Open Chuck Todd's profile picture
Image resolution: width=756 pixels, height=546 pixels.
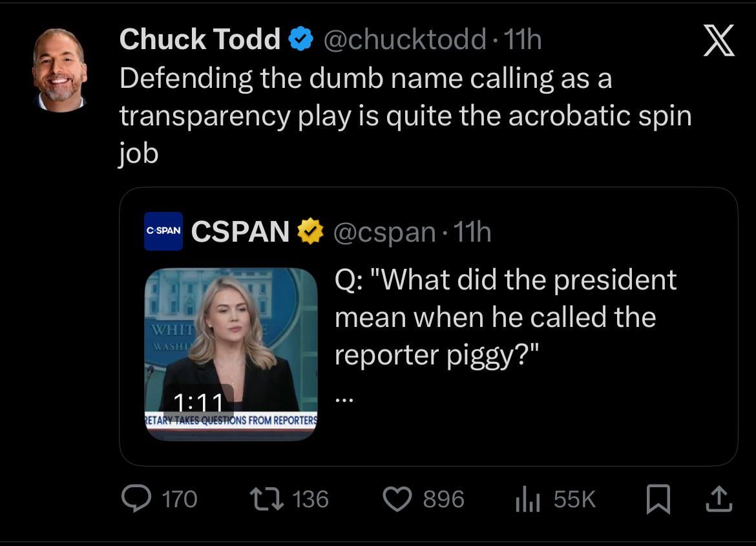[x=59, y=70]
